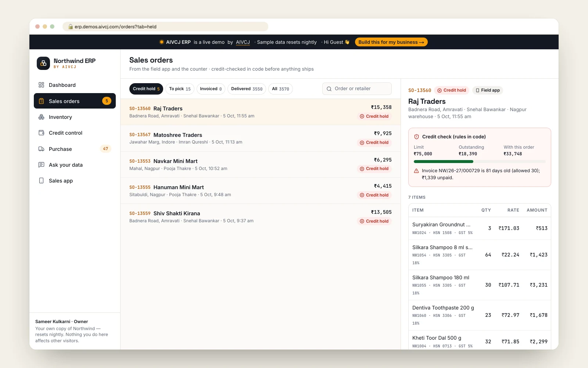This screenshot has height=368, width=588.
Task: Open the Dashboard menu item
Action: click(x=75, y=85)
